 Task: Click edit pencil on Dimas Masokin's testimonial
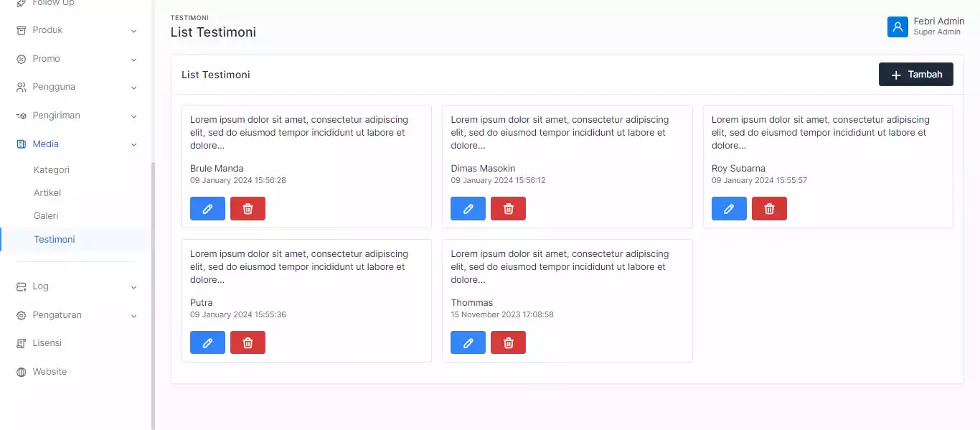[x=468, y=209]
